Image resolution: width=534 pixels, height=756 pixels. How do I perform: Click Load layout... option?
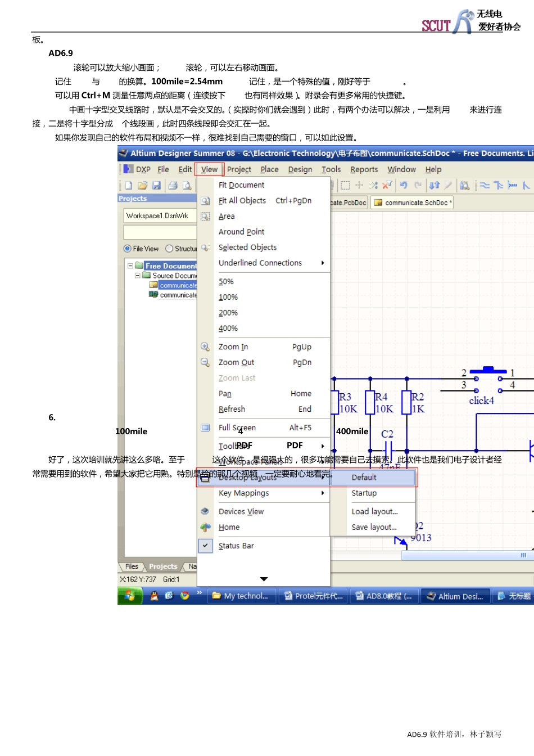click(x=373, y=512)
